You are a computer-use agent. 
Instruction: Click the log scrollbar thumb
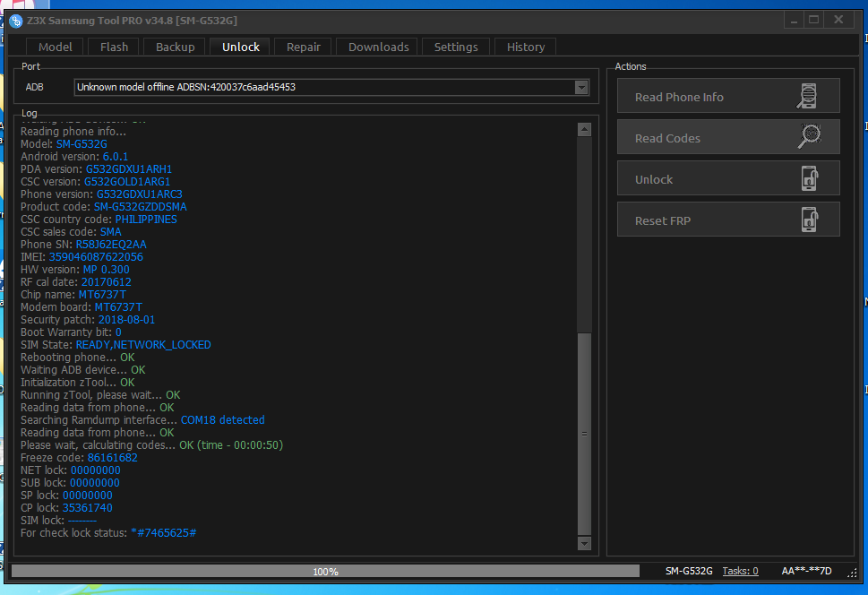point(584,434)
